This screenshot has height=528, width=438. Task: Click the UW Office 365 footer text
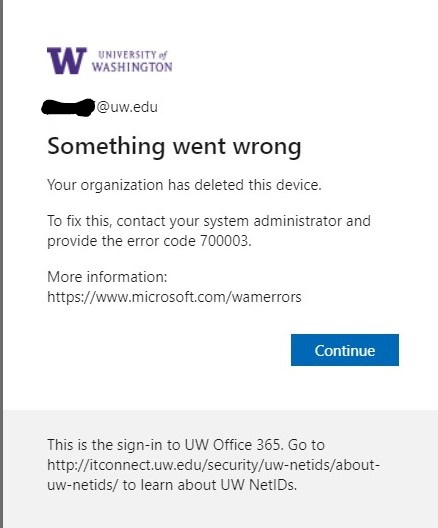point(232,444)
